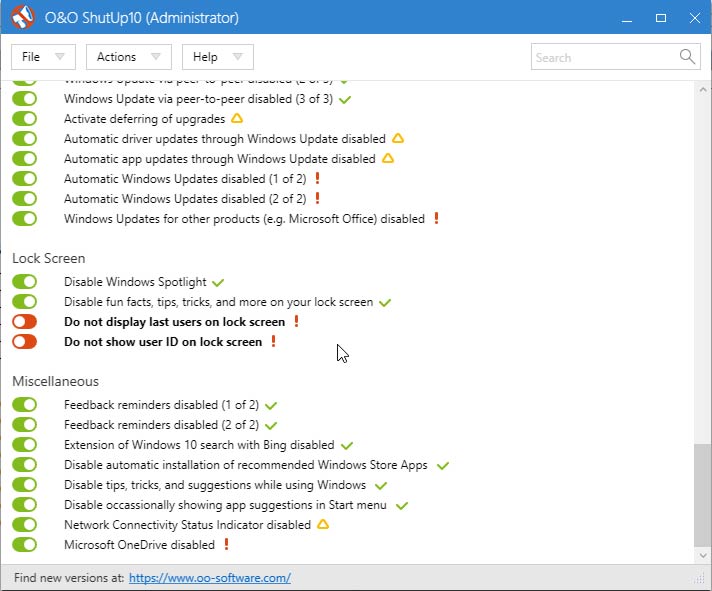
Task: Select Do not show user ID on lock screen text
Action: click(163, 342)
